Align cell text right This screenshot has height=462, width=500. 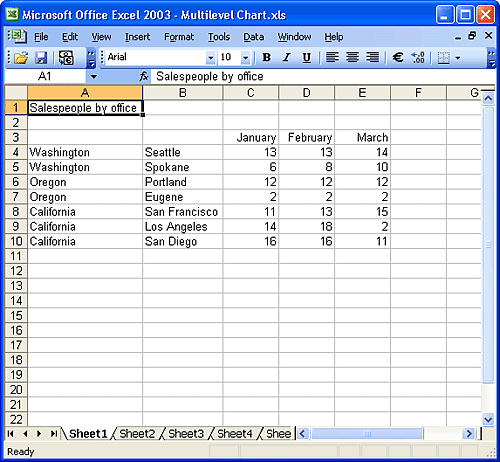(372, 58)
